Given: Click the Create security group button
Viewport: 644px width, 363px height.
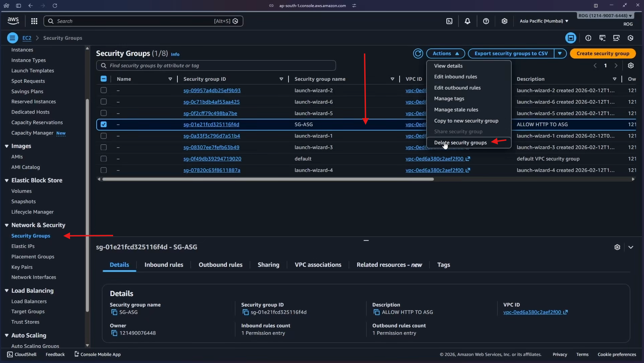Looking at the screenshot, I should (603, 53).
